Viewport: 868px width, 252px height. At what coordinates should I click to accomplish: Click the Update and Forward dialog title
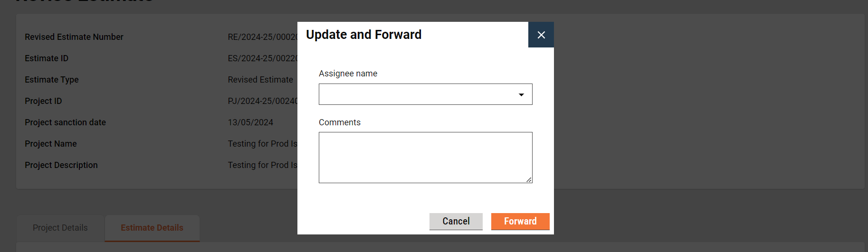pyautogui.click(x=363, y=35)
